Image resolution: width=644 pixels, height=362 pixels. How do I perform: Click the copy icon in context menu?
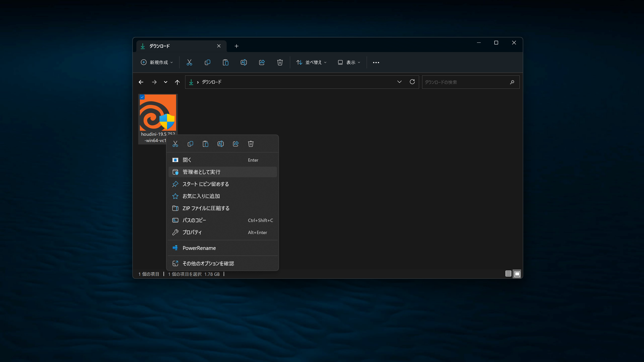190,144
